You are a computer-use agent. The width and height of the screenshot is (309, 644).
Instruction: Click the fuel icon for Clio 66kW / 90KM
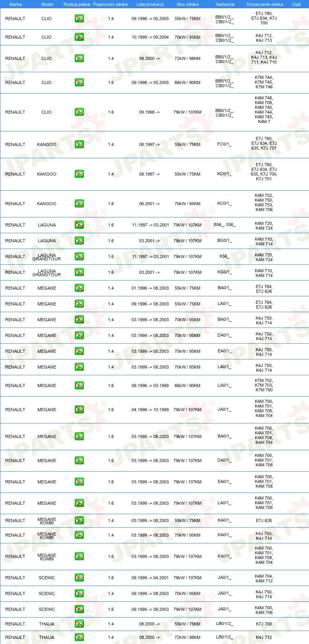[x=79, y=82]
